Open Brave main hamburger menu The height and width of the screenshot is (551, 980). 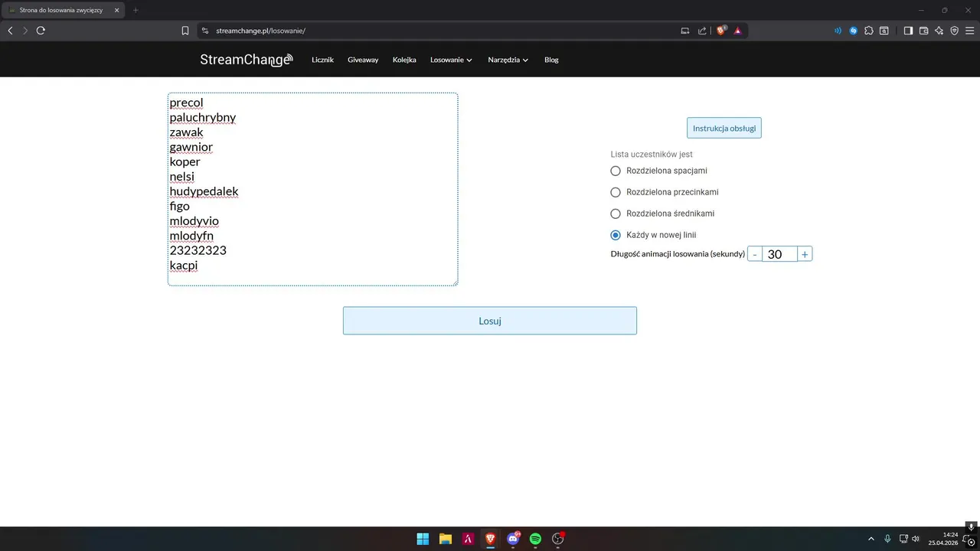click(971, 31)
